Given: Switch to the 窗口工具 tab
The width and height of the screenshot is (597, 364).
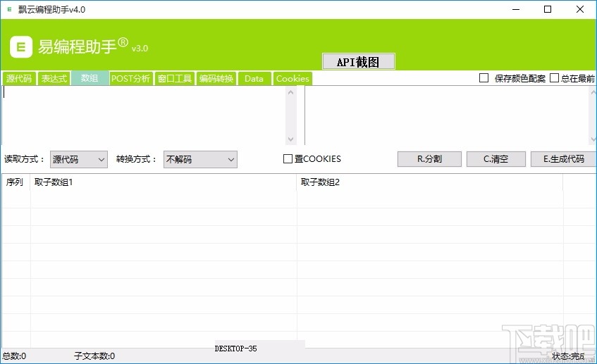Looking at the screenshot, I should [175, 79].
